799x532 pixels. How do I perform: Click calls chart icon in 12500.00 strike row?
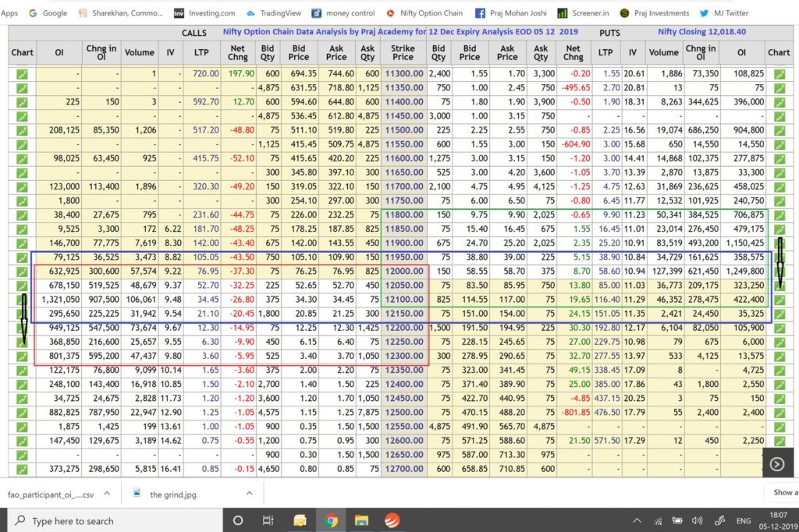coord(22,412)
